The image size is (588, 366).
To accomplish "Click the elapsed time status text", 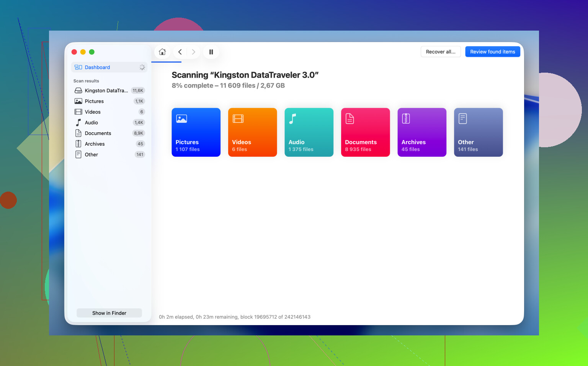I will pyautogui.click(x=235, y=317).
